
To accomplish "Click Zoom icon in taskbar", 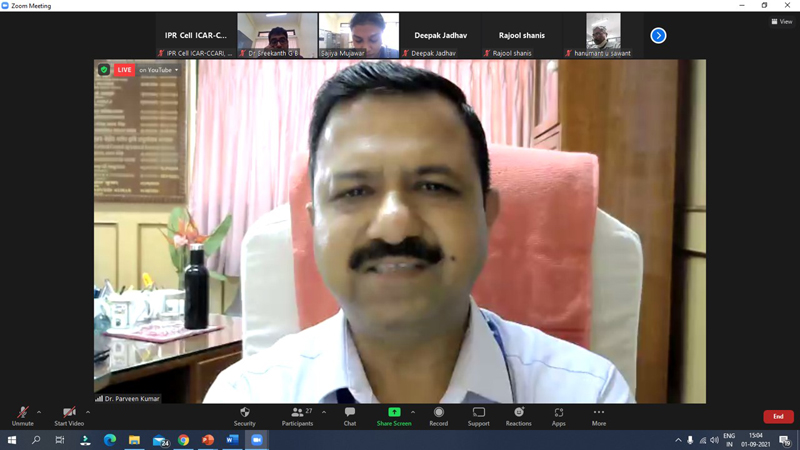I will (x=257, y=440).
